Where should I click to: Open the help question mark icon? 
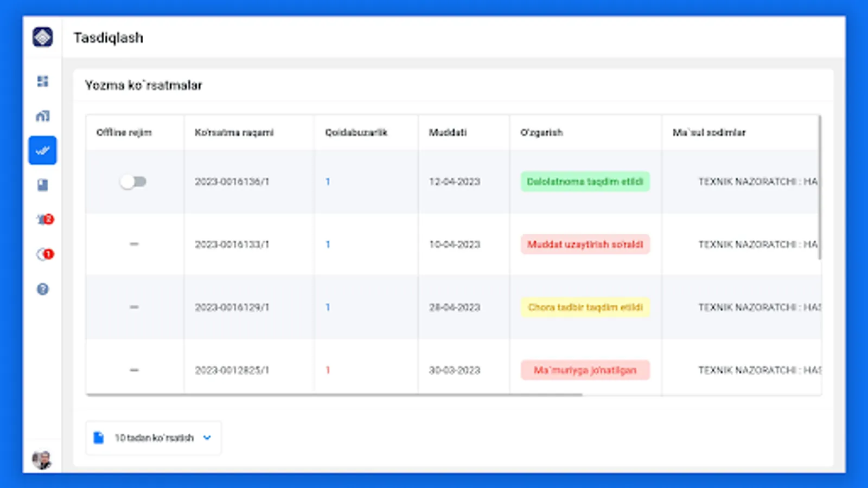coord(42,289)
